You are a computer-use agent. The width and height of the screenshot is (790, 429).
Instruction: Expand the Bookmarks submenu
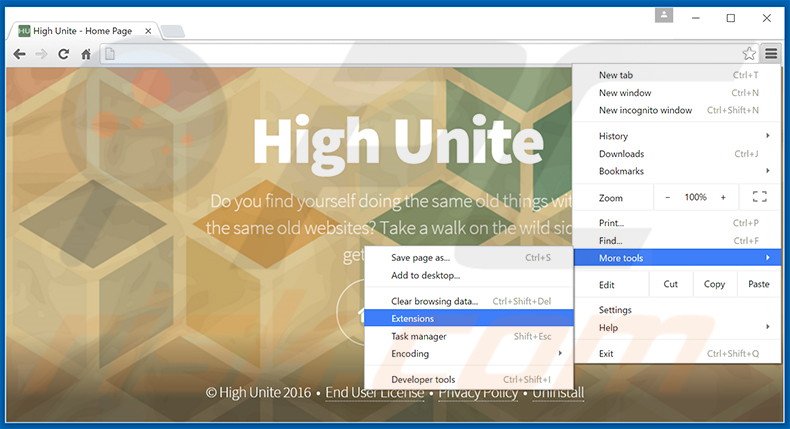(x=677, y=171)
